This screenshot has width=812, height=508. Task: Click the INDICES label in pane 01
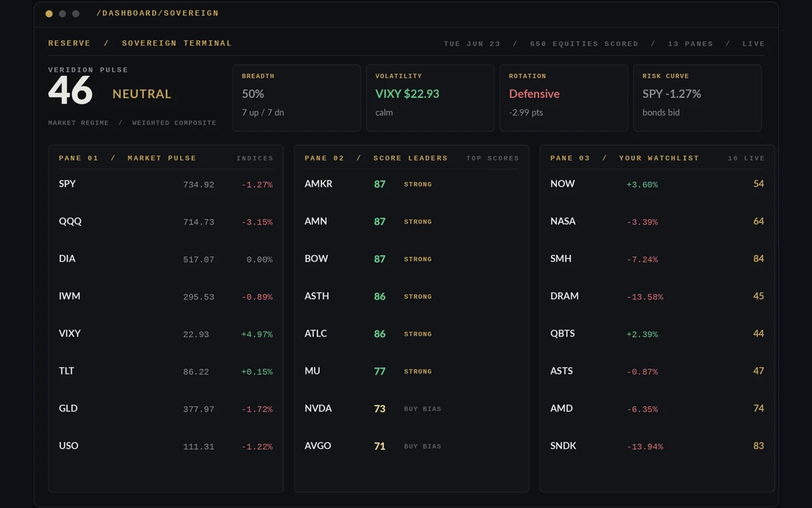click(x=255, y=158)
